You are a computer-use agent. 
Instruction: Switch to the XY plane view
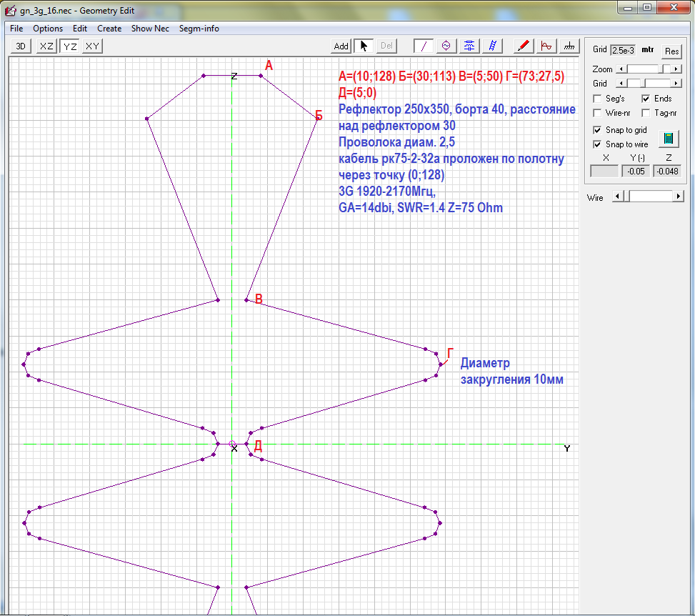(x=92, y=46)
